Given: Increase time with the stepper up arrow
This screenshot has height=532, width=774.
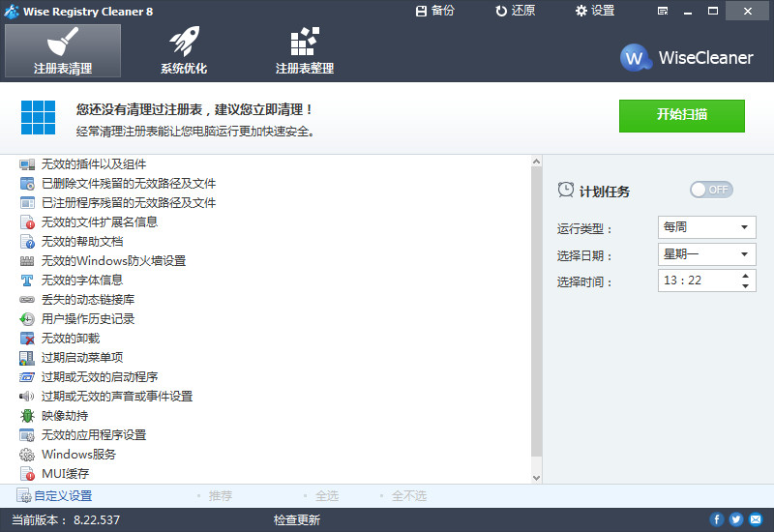Looking at the screenshot, I should click(745, 276).
